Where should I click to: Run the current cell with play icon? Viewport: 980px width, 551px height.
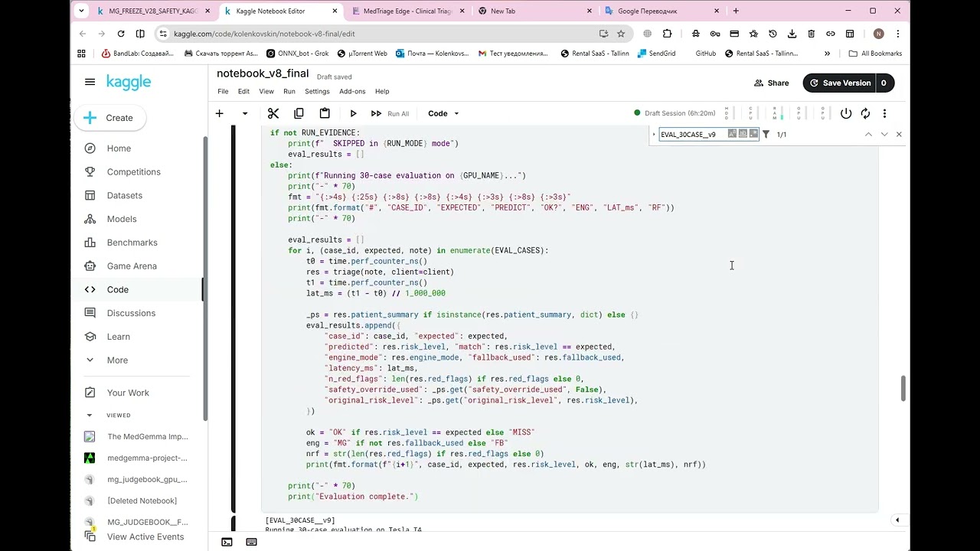point(353,113)
